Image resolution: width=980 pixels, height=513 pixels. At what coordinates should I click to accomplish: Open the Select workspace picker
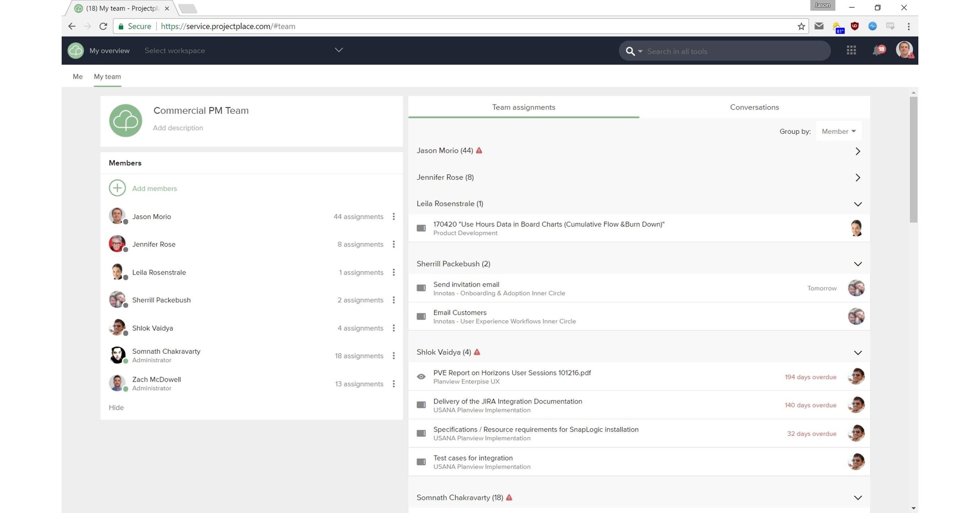[x=175, y=50]
